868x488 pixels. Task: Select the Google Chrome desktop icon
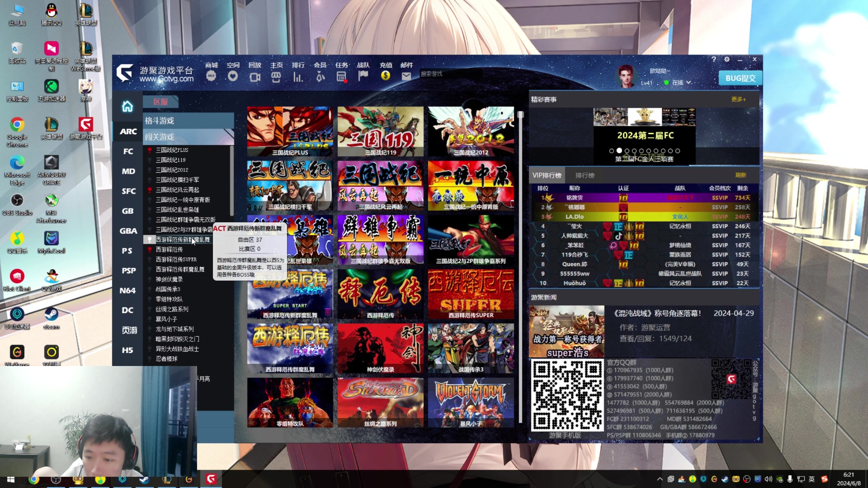tap(17, 132)
